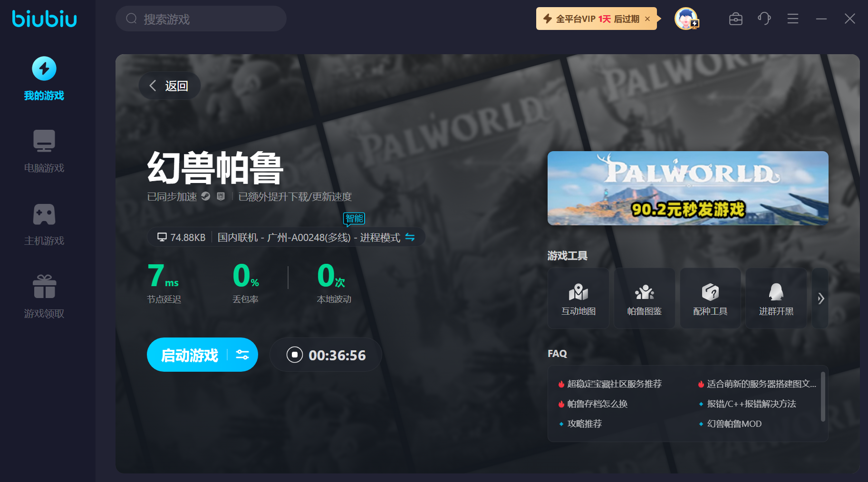Open the 互动地图 interactive map tool
The image size is (868, 482).
pyautogui.click(x=578, y=298)
